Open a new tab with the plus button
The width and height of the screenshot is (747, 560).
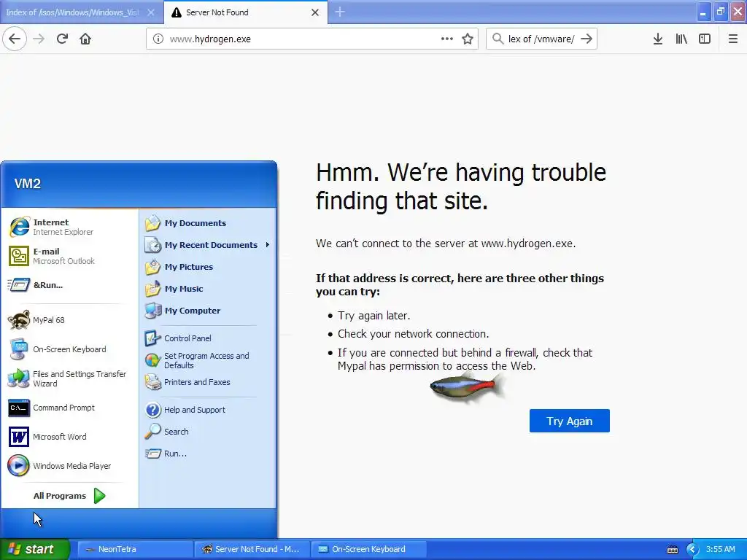[340, 12]
